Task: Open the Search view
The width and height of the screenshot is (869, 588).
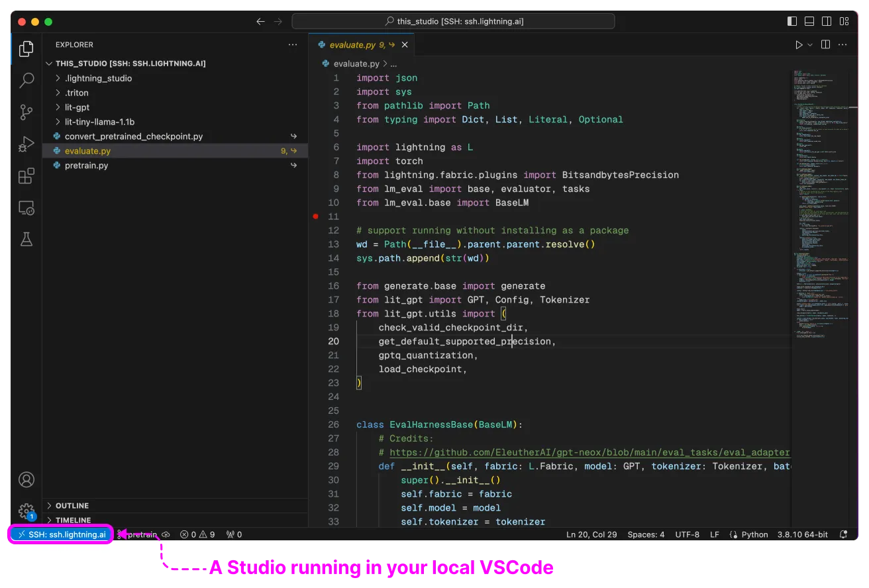Action: [x=26, y=80]
